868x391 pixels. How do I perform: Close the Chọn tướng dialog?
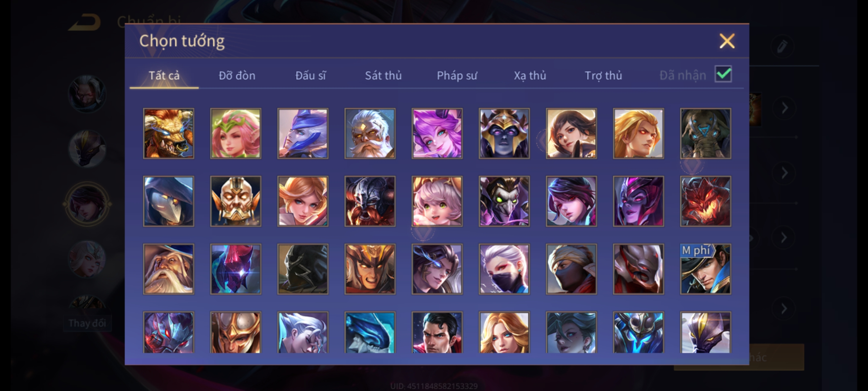(727, 41)
